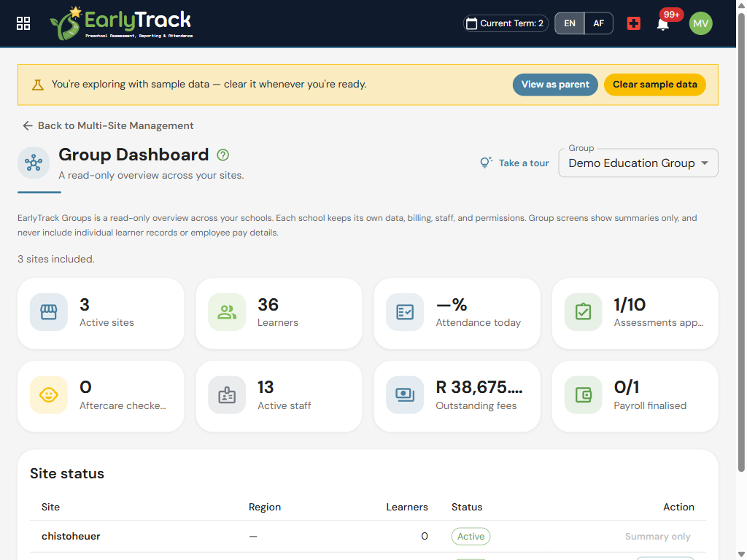Image resolution: width=747 pixels, height=560 pixels.
Task: Open the Active sites card
Action: click(101, 314)
